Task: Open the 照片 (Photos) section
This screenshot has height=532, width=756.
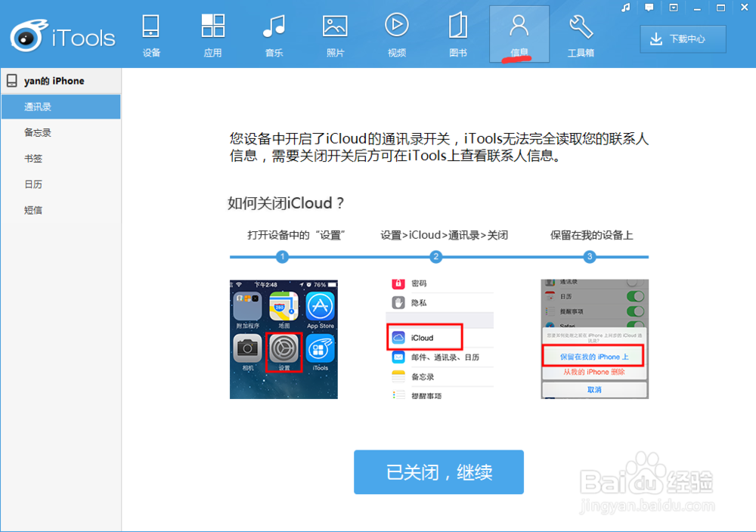Action: [x=335, y=35]
